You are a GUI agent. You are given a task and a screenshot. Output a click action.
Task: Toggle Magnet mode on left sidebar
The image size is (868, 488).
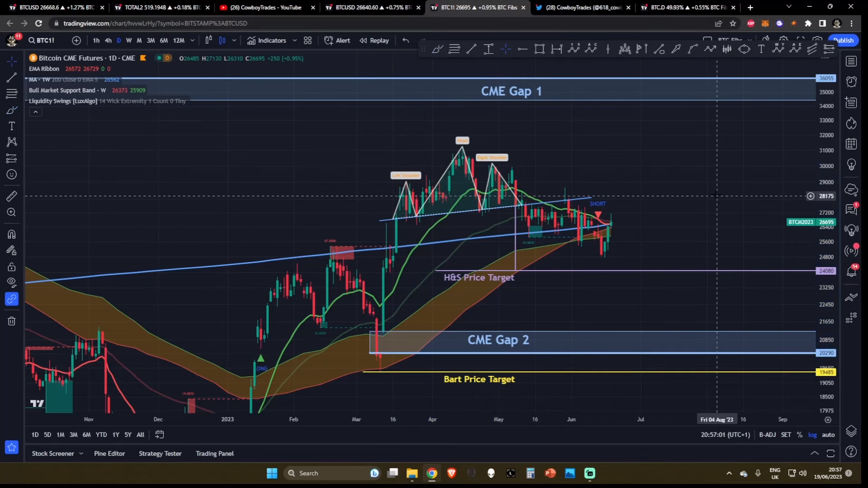(x=11, y=234)
